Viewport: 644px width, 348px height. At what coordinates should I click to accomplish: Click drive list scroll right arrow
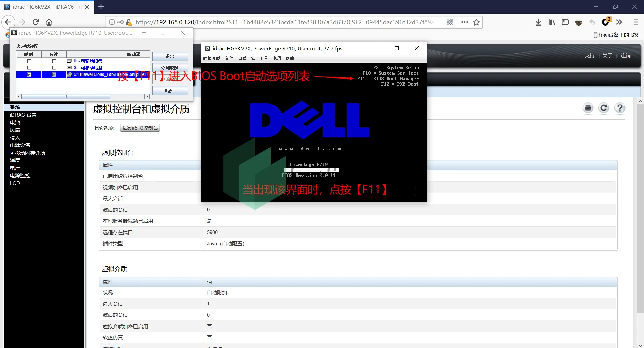pos(147,97)
